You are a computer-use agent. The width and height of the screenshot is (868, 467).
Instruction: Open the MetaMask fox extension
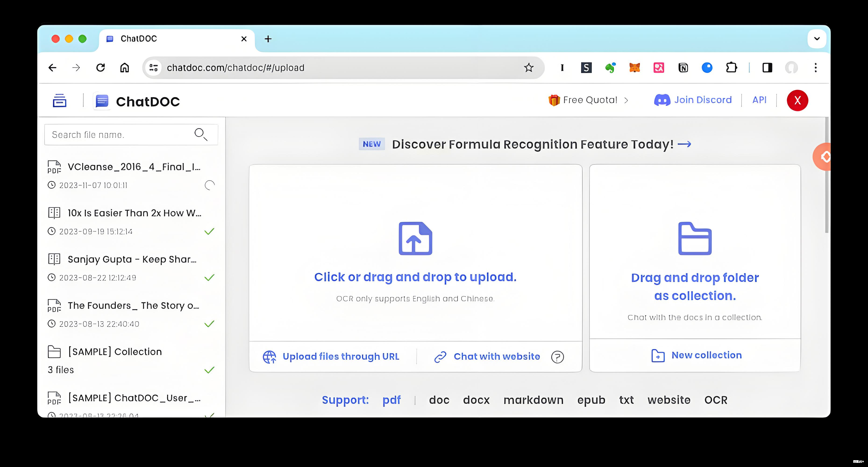pyautogui.click(x=634, y=68)
